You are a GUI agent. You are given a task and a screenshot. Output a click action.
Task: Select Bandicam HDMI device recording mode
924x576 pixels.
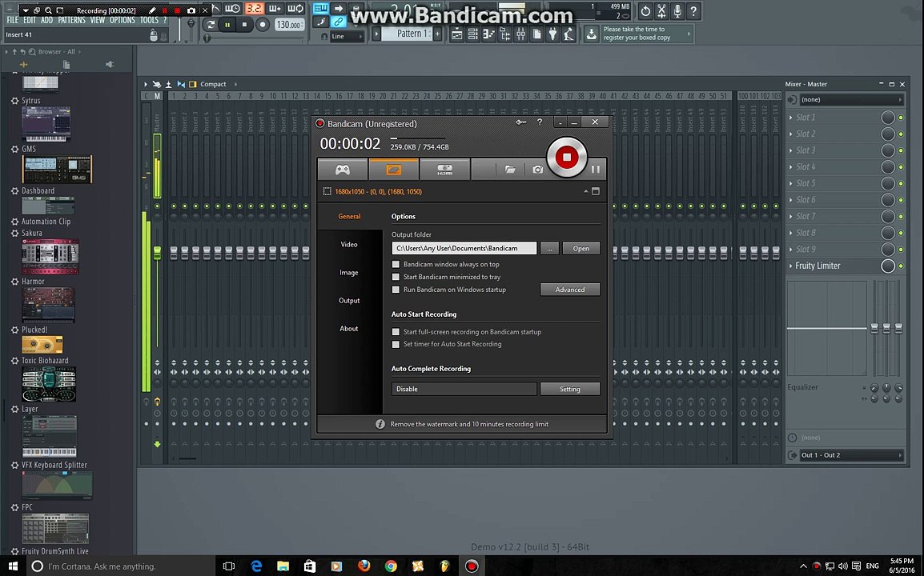point(445,170)
